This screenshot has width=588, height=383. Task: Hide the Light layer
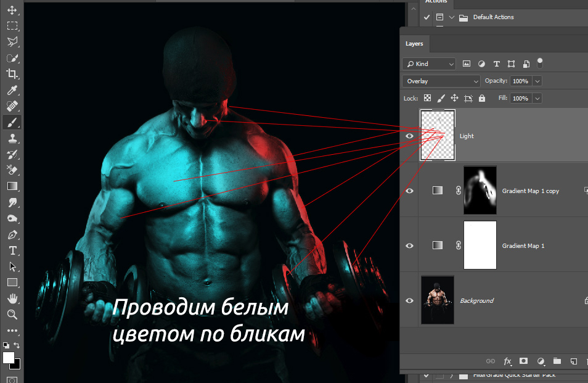pos(409,136)
